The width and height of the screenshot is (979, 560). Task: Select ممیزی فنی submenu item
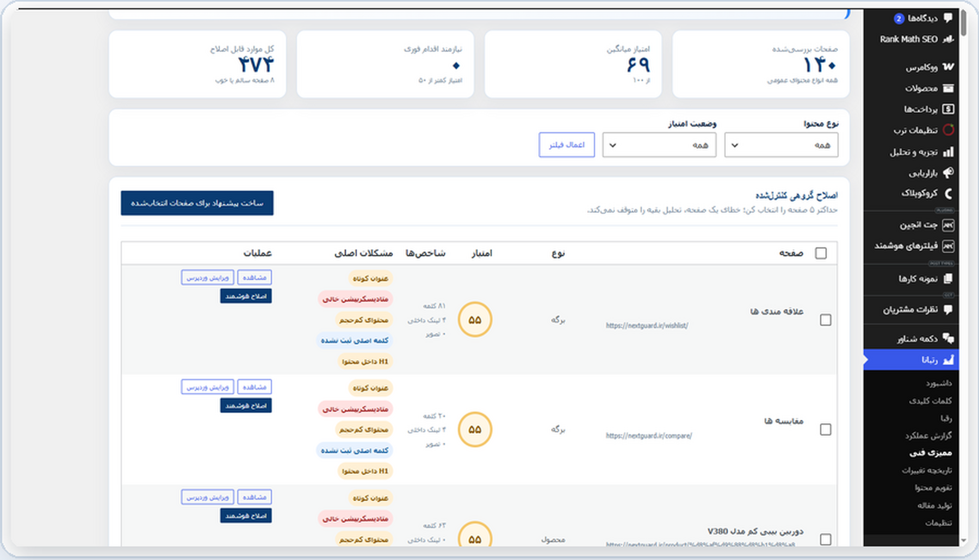(x=931, y=453)
